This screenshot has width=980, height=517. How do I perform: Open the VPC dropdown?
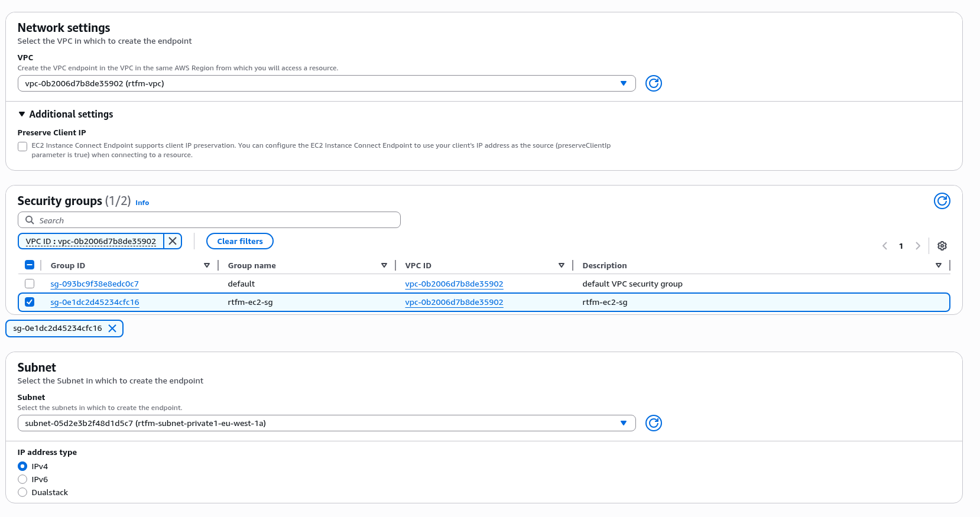tap(326, 83)
